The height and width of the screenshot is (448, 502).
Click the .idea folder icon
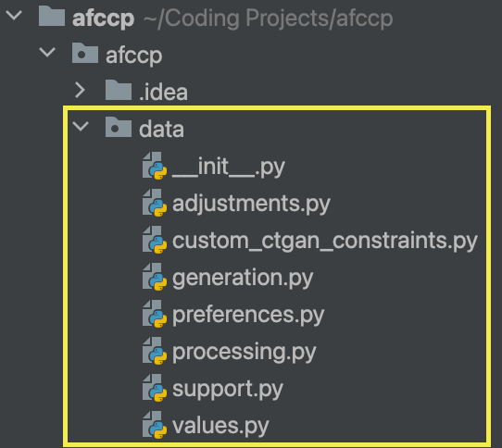[119, 90]
